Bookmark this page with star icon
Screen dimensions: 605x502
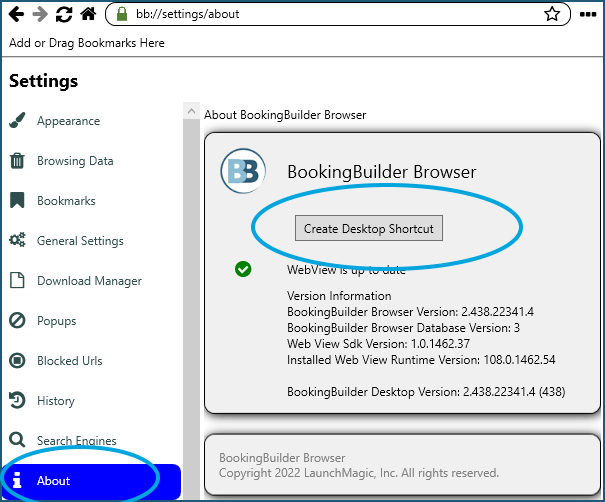click(x=551, y=15)
